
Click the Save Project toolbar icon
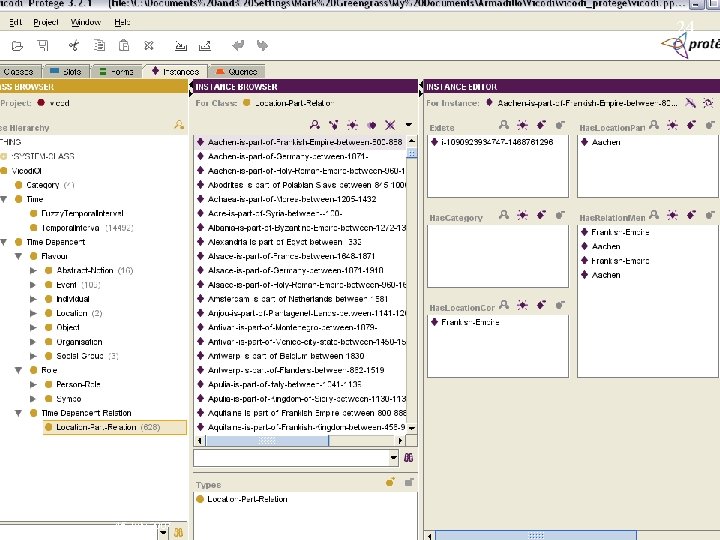tap(43, 45)
